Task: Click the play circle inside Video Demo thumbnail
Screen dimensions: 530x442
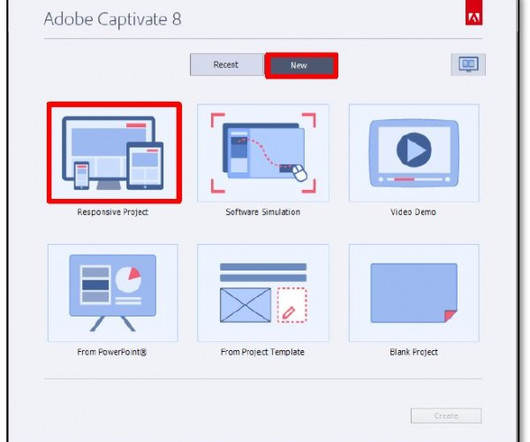Action: pyautogui.click(x=414, y=150)
